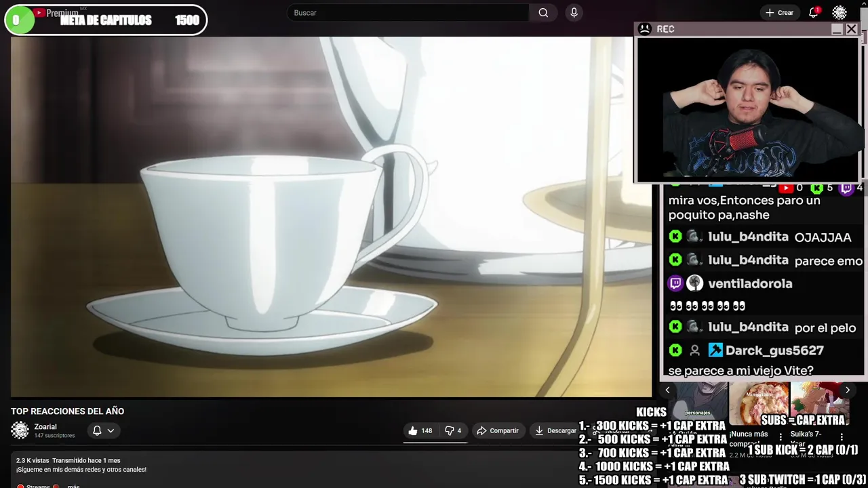Click the '1500 KICKS = +1 CAP EXTRA' line
The image size is (868, 488).
click(653, 480)
